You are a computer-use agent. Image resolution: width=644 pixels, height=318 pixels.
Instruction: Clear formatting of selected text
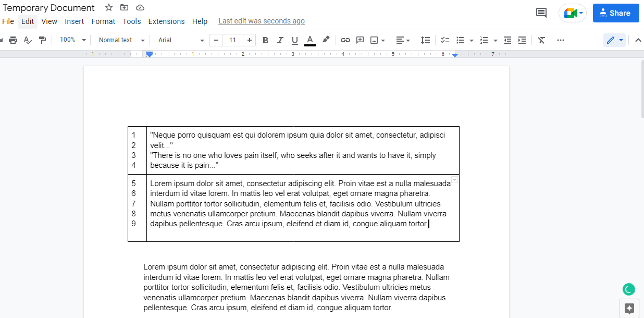pyautogui.click(x=541, y=40)
